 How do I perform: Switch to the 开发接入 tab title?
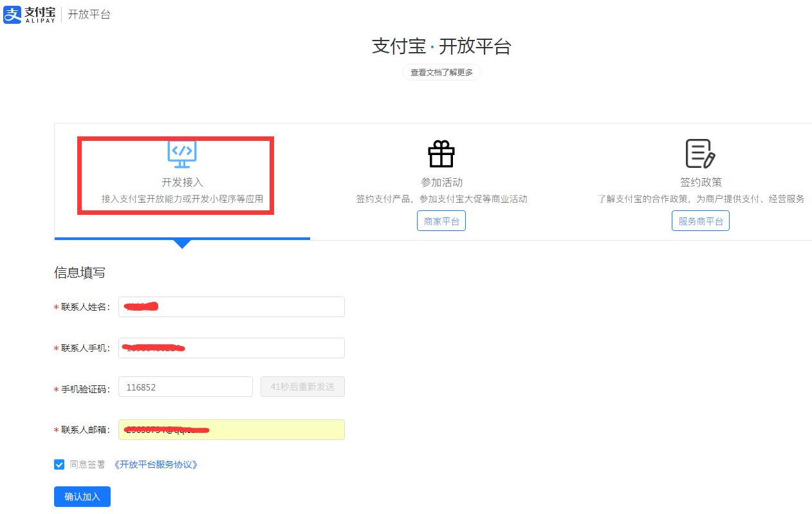pyautogui.click(x=182, y=182)
